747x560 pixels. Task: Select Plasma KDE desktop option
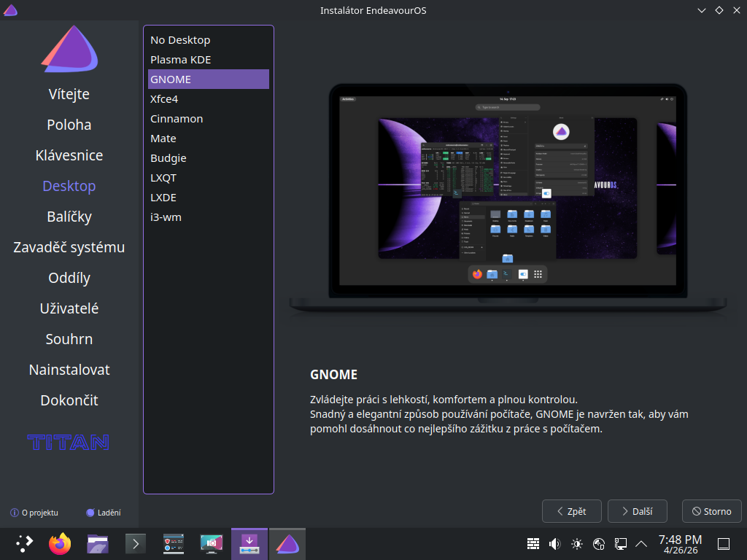[180, 59]
